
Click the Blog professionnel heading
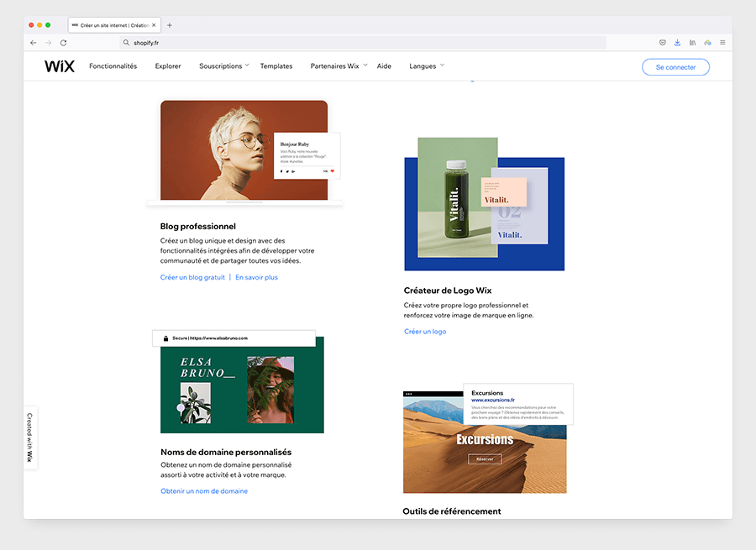tap(197, 226)
